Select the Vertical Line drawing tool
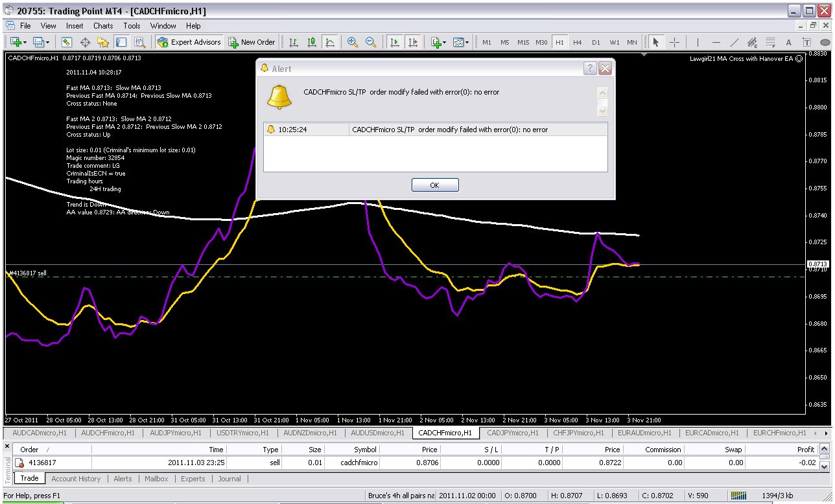Screen dimensions: 835x504 698,42
